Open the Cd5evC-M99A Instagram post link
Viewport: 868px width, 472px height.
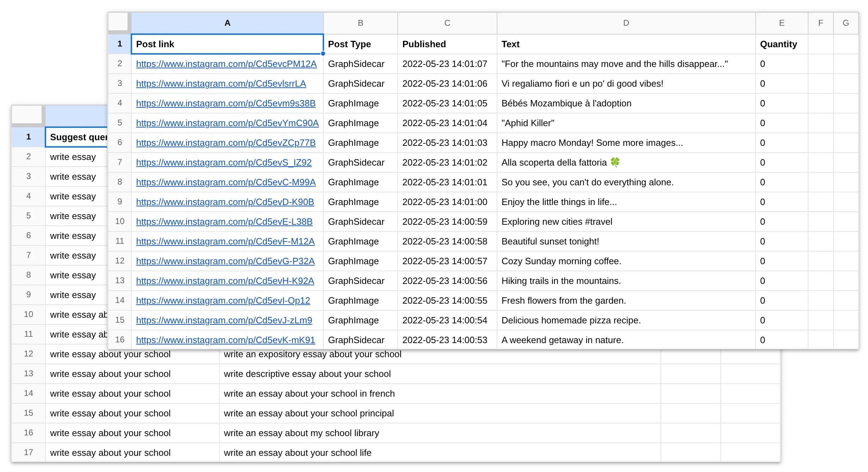(226, 182)
